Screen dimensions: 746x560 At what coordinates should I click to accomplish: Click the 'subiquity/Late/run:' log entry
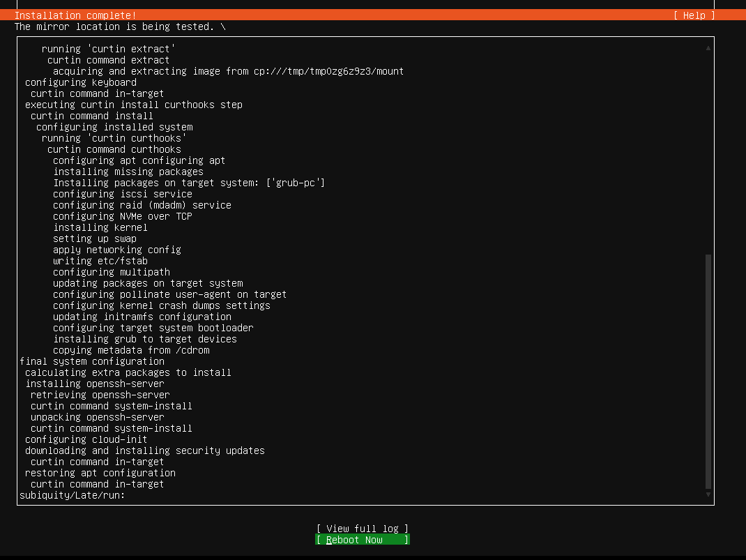[x=72, y=494]
